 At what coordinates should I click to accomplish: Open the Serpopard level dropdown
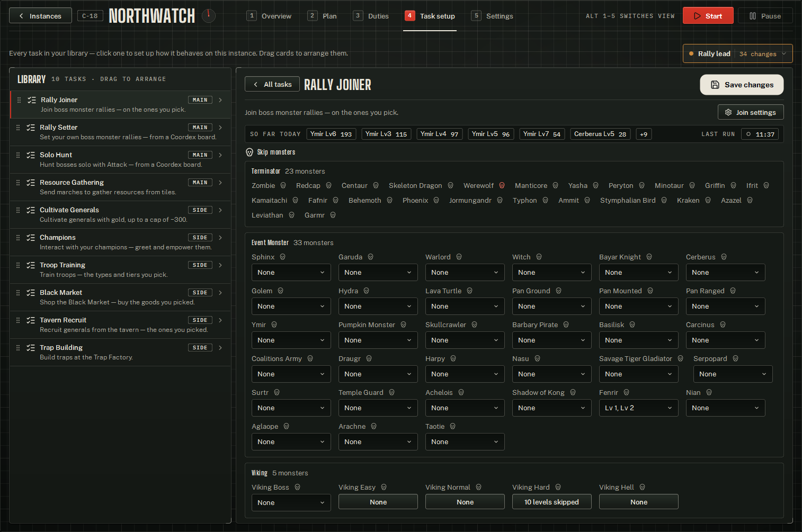(733, 374)
